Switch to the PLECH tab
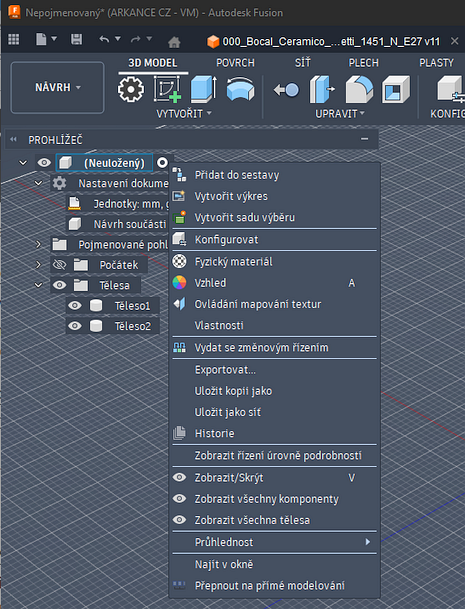This screenshot has height=609, width=465. click(x=364, y=63)
